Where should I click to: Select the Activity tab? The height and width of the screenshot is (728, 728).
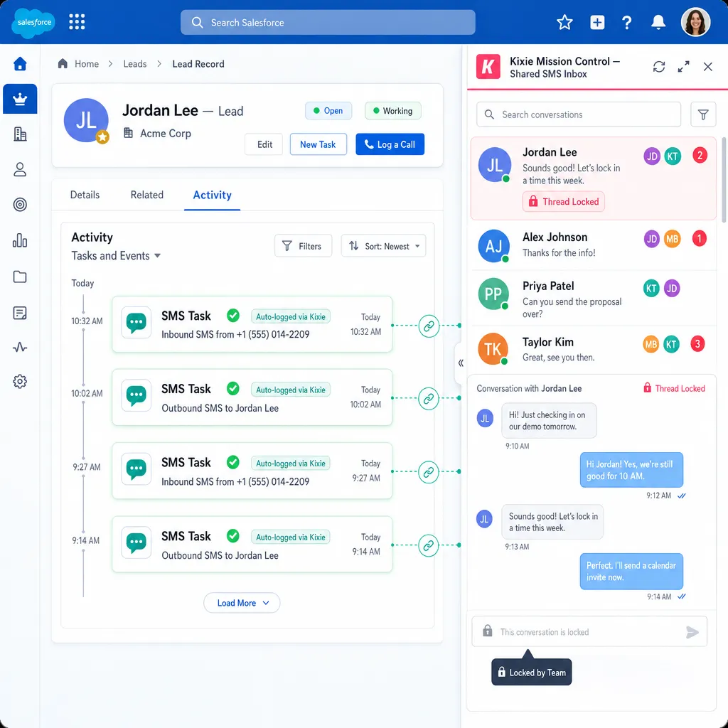tap(212, 195)
